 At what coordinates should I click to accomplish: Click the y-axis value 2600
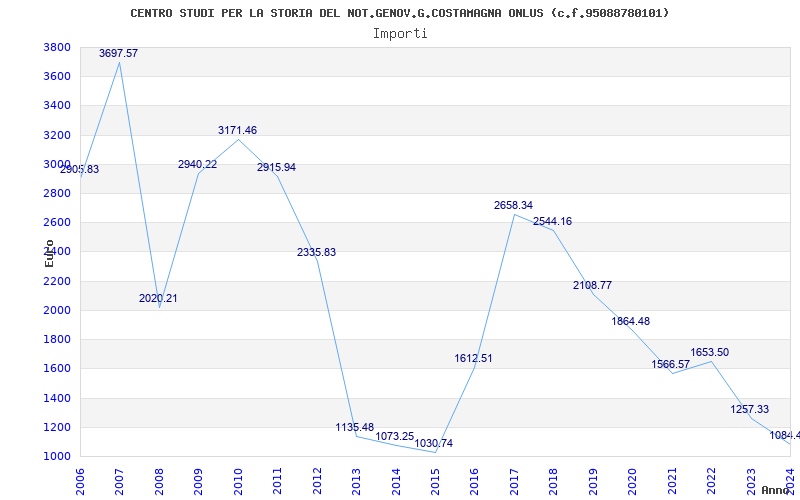pos(57,222)
